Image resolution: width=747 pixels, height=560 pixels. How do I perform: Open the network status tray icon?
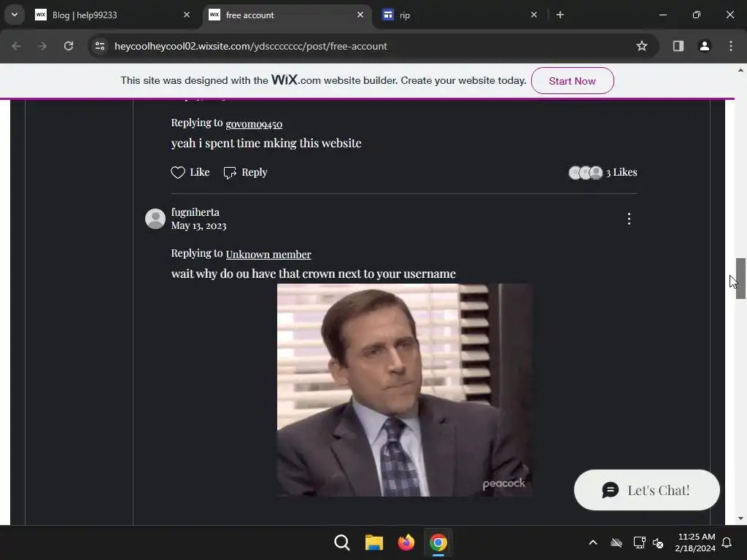[639, 542]
